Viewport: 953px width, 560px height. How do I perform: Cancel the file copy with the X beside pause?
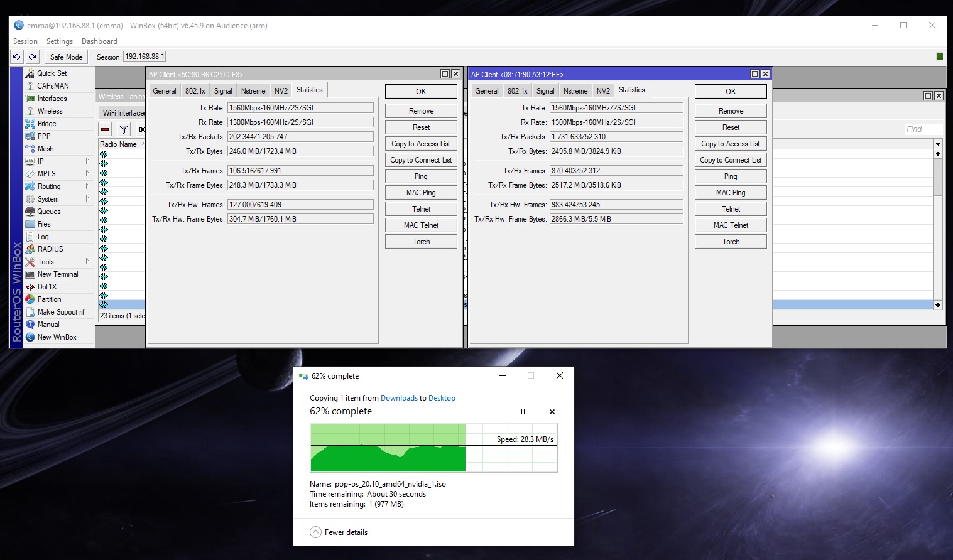coord(552,412)
